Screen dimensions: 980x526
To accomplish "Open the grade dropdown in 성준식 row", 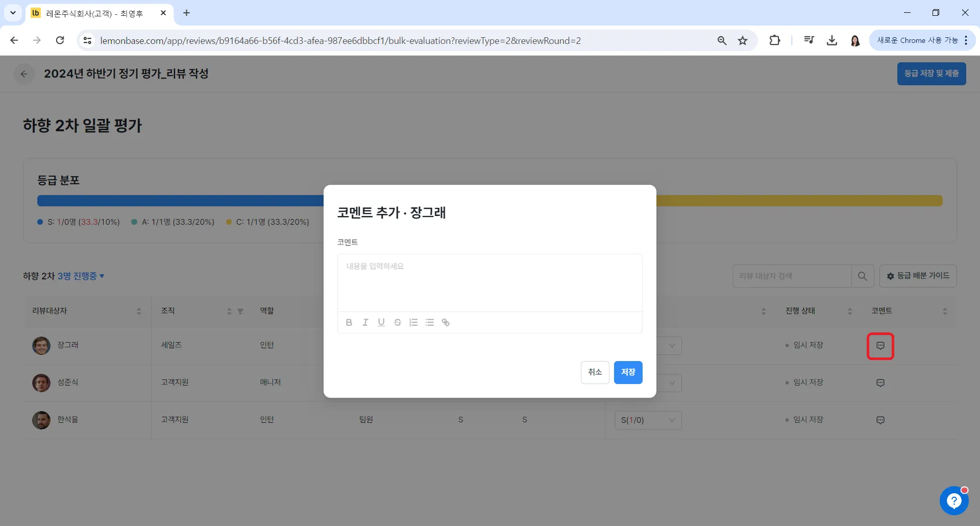I will pyautogui.click(x=669, y=383).
